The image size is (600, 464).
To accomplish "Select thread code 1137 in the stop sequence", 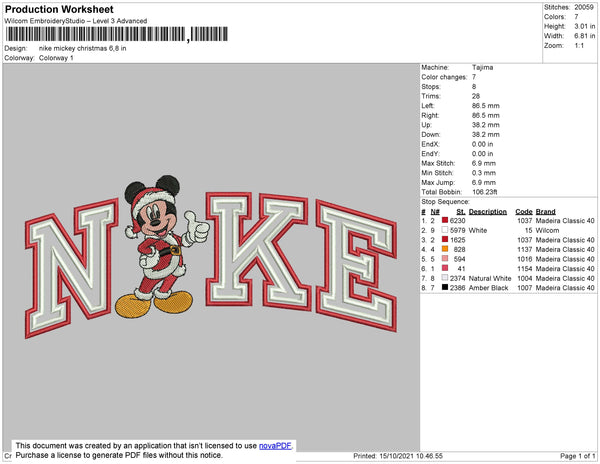I will pos(525,249).
